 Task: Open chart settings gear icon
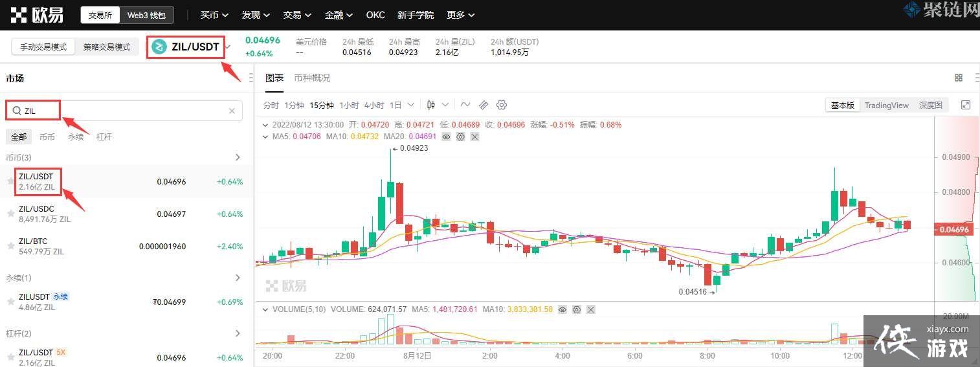coord(502,105)
